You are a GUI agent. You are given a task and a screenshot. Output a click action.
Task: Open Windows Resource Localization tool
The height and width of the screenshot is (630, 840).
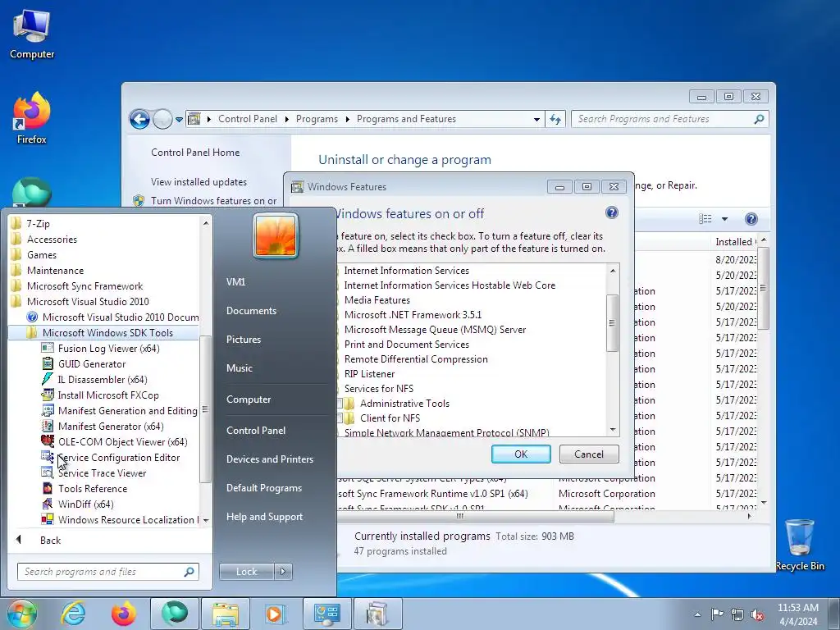[x=120, y=519]
